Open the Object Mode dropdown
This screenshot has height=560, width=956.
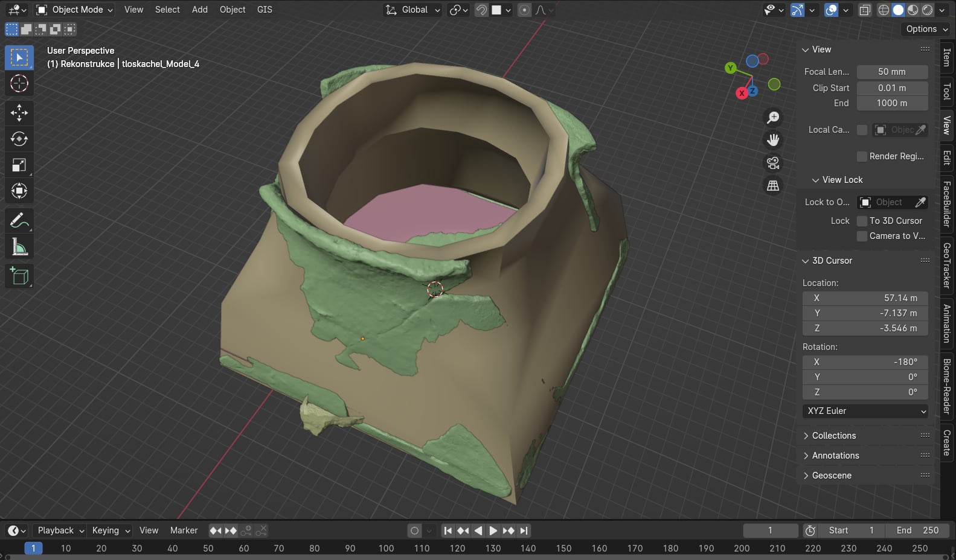75,10
